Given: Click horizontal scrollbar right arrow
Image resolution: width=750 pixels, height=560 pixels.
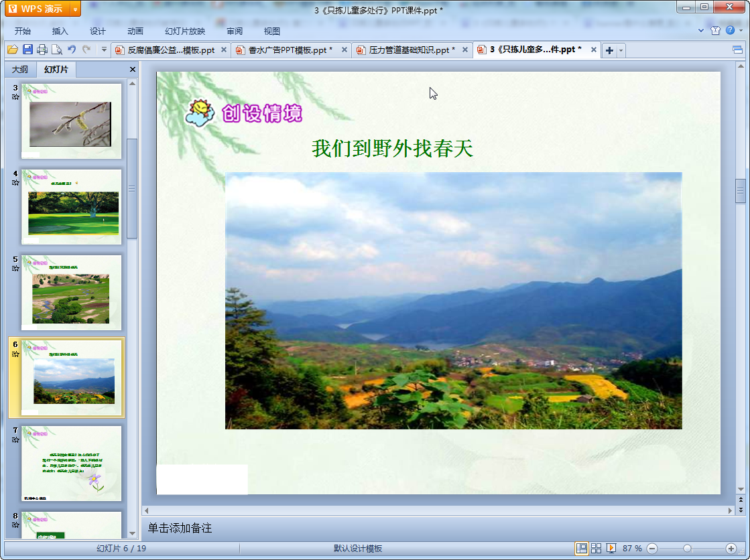Looking at the screenshot, I should point(730,510).
